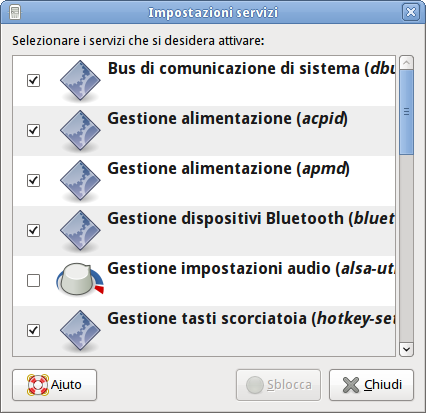Click the dbus system bus service icon
Image resolution: width=426 pixels, height=413 pixels.
tap(80, 81)
